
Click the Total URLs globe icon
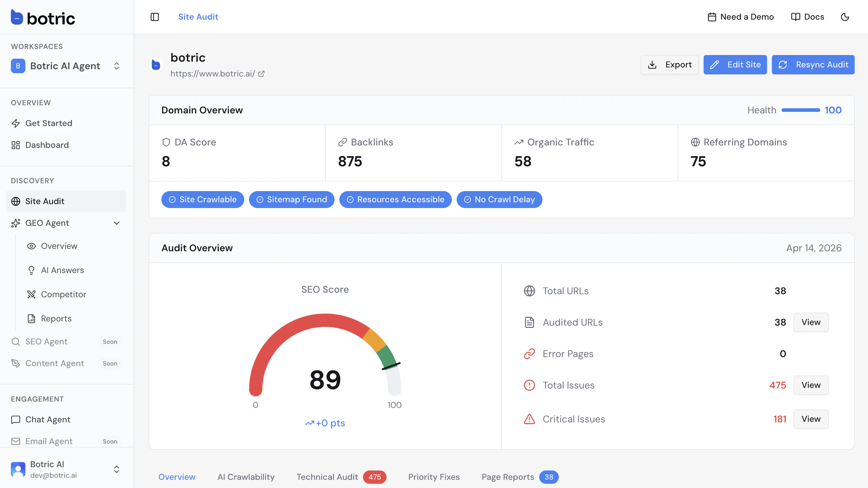click(529, 291)
